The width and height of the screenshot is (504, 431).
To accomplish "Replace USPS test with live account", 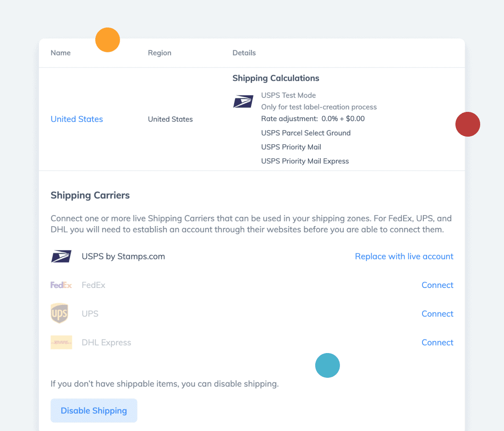I will [x=404, y=256].
